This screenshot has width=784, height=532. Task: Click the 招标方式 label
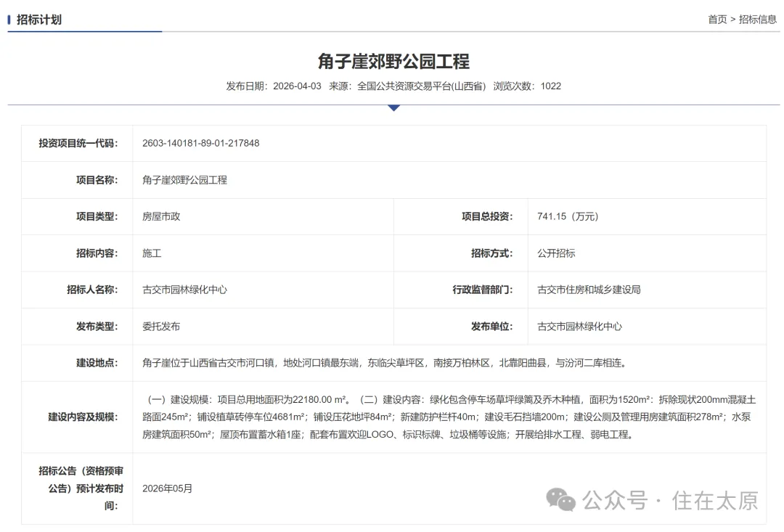(492, 253)
